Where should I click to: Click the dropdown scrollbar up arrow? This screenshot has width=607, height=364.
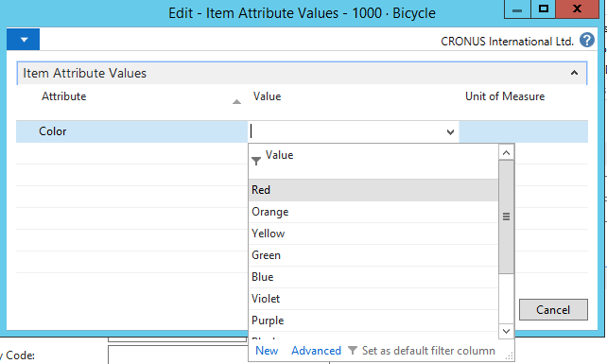click(506, 152)
